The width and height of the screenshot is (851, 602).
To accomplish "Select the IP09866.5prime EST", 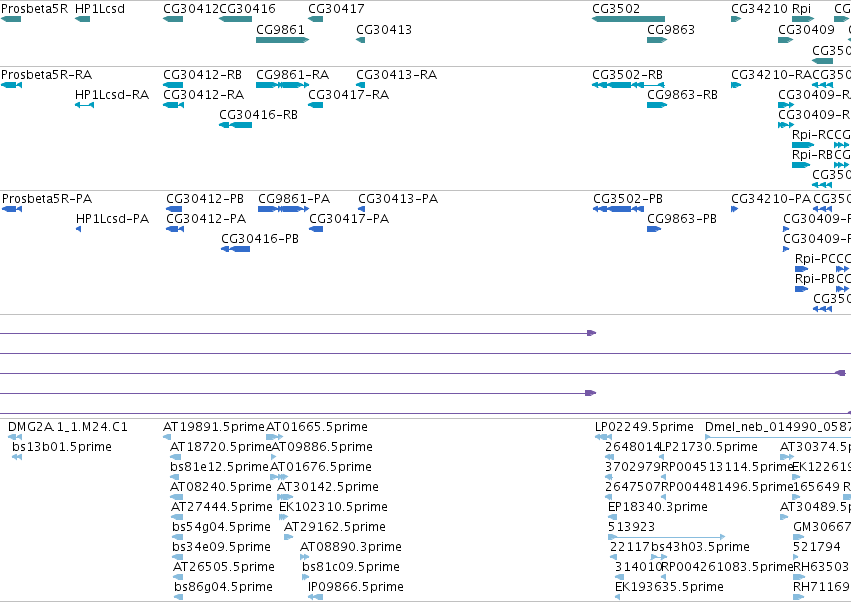I will 315,598.
